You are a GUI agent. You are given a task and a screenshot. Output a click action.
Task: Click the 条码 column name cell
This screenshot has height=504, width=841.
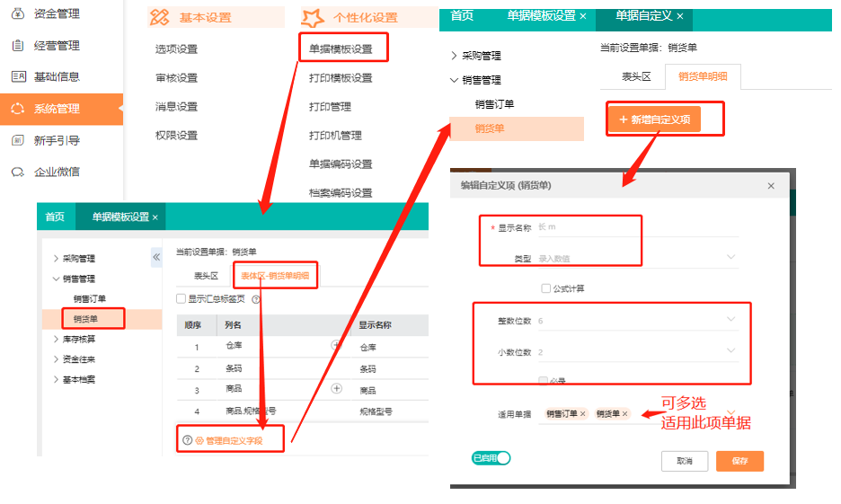coord(234,368)
